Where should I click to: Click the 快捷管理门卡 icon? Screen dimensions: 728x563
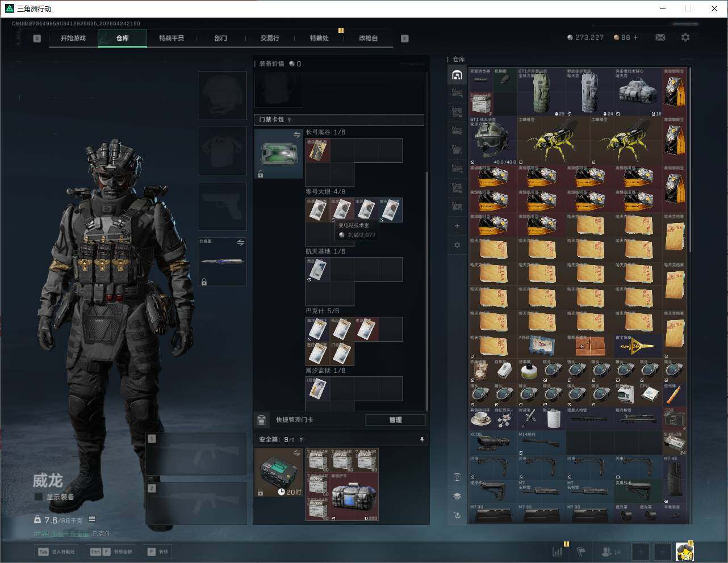261,420
